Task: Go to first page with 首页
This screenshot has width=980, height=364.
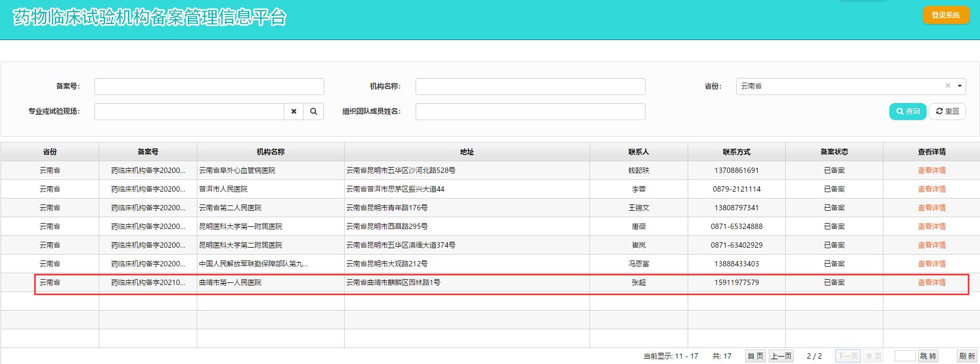Action: [x=755, y=356]
